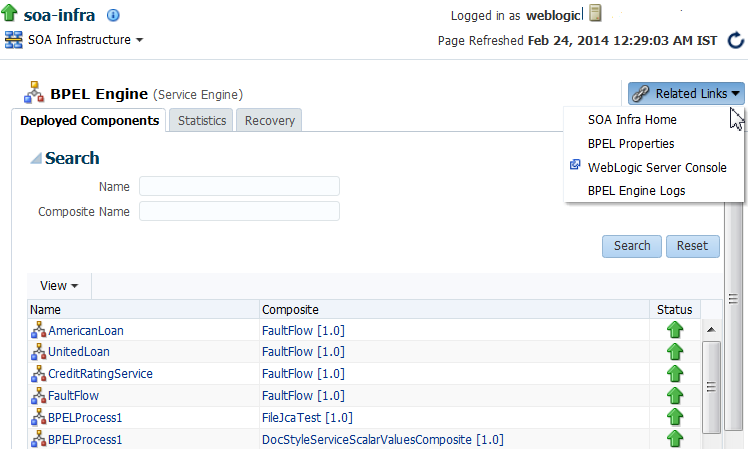Click the green status arrow for CreditRatingService
The height and width of the screenshot is (449, 748).
click(x=675, y=374)
